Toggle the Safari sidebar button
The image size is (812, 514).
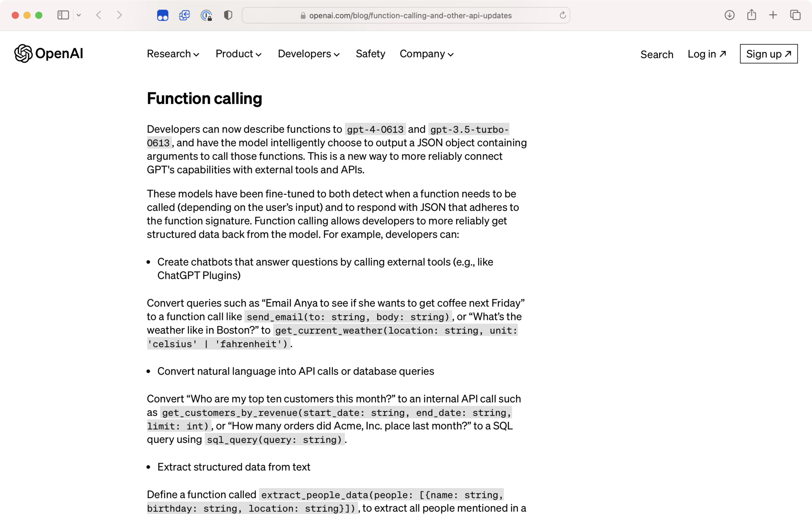pyautogui.click(x=63, y=15)
